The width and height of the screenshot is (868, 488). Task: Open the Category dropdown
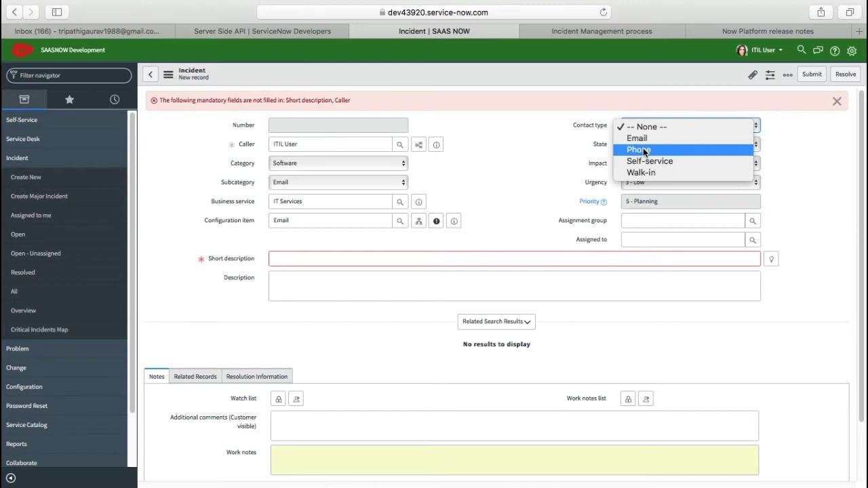338,163
